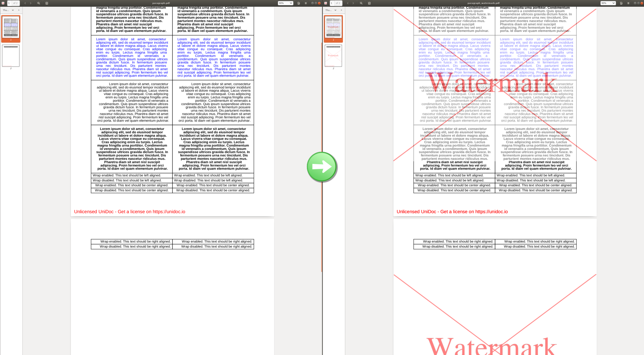The width and height of the screenshot is (644, 355).
Task: Open search in paragraph.pdf window
Action: (x=39, y=3)
